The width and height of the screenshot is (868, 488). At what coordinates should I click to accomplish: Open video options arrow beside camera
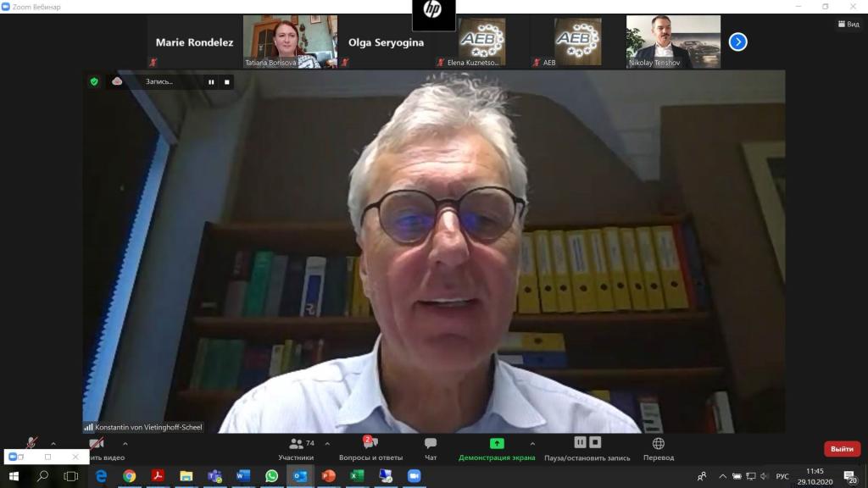click(125, 444)
